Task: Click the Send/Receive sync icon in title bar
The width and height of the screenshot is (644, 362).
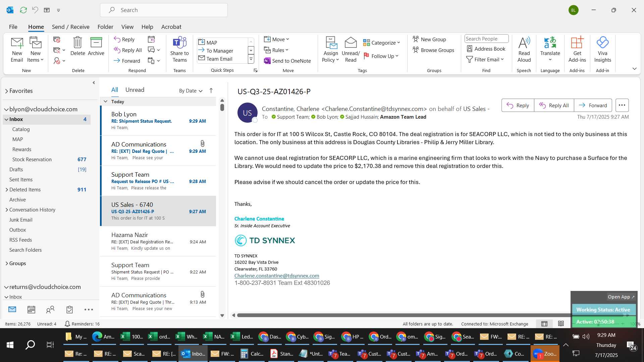Action: pyautogui.click(x=23, y=10)
